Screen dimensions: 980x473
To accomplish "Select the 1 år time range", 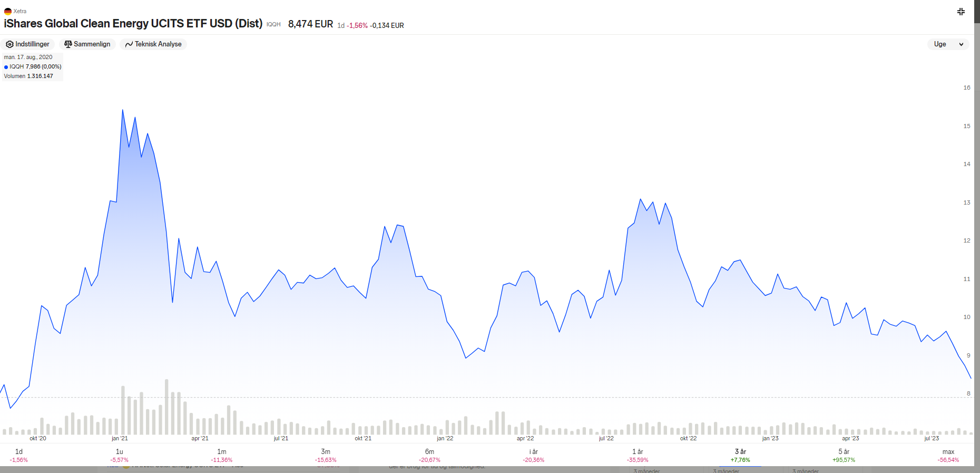I will coord(638,456).
